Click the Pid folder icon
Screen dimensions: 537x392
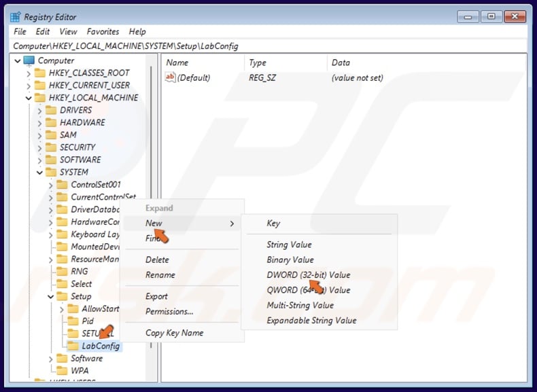73,321
